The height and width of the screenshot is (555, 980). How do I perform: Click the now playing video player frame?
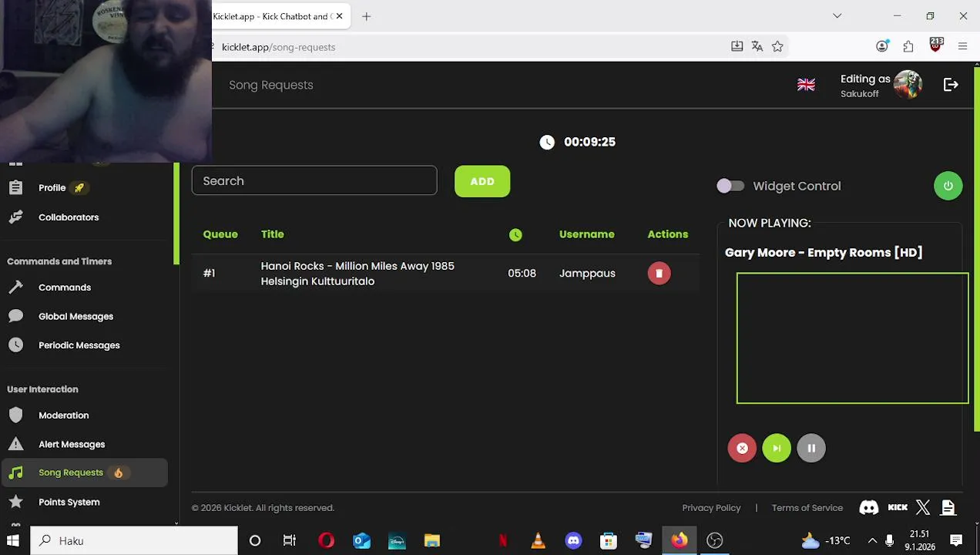coord(852,338)
